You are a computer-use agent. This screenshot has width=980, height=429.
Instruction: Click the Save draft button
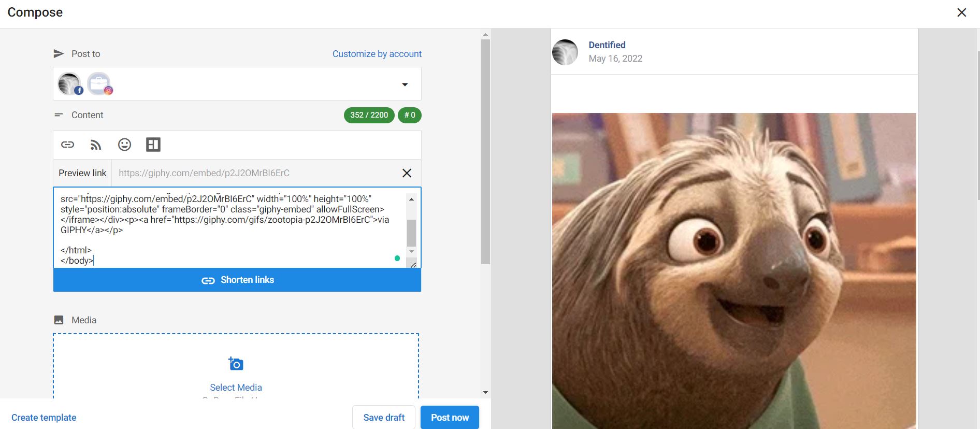(384, 418)
